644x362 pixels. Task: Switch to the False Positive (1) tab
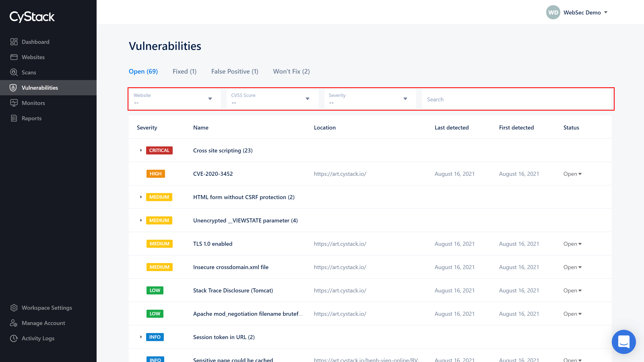(234, 71)
